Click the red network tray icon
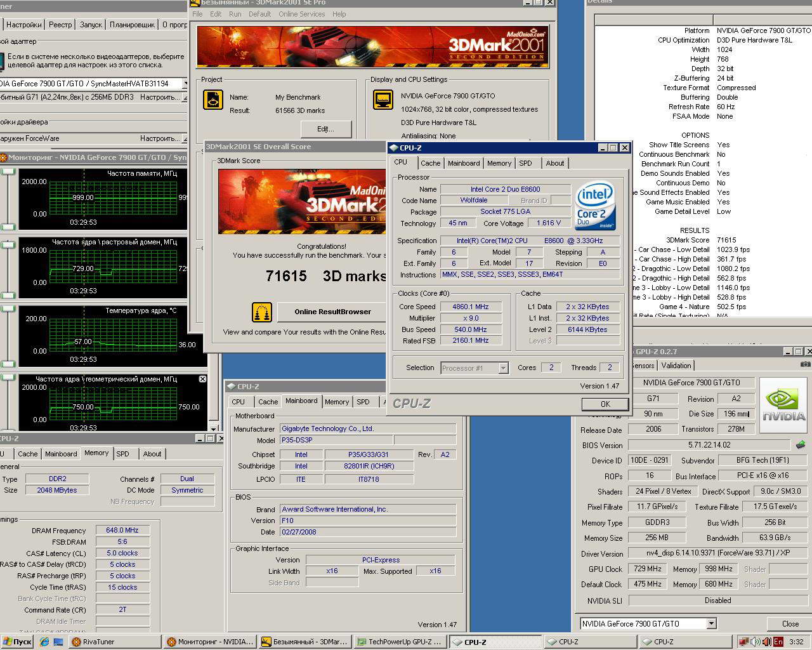The image size is (812, 650). 743,642
